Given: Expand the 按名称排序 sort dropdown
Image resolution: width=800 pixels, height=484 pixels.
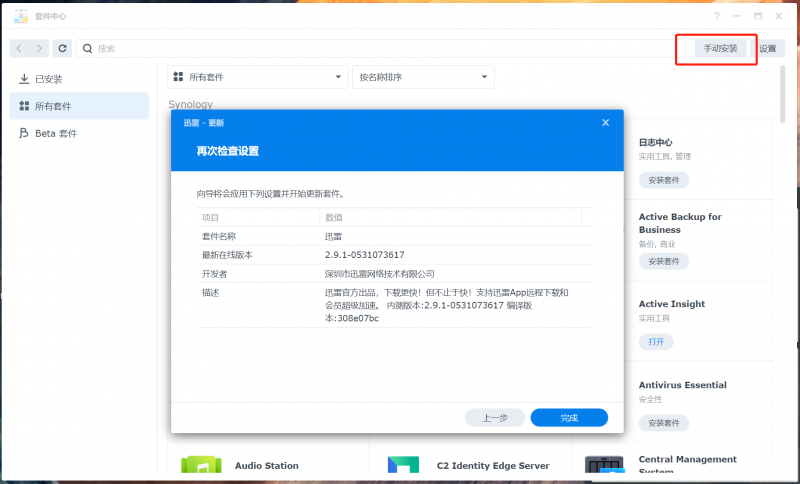Looking at the screenshot, I should [423, 77].
